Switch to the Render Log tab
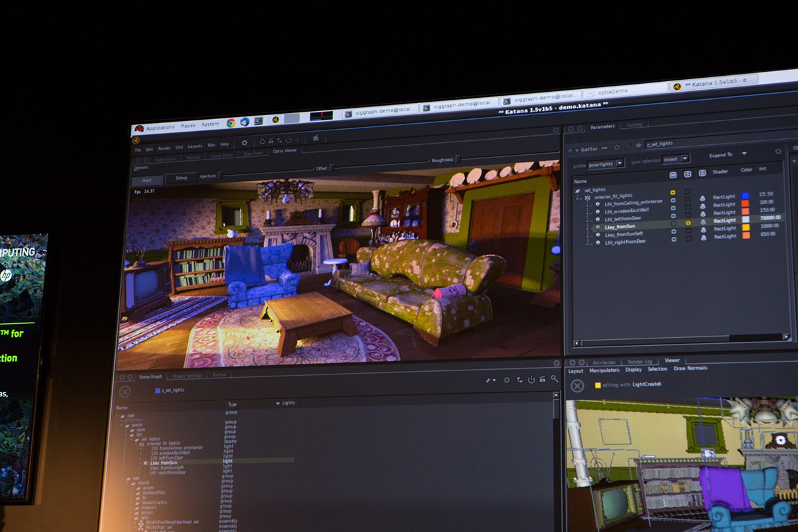Viewport: 798px width, 532px height. click(x=640, y=361)
